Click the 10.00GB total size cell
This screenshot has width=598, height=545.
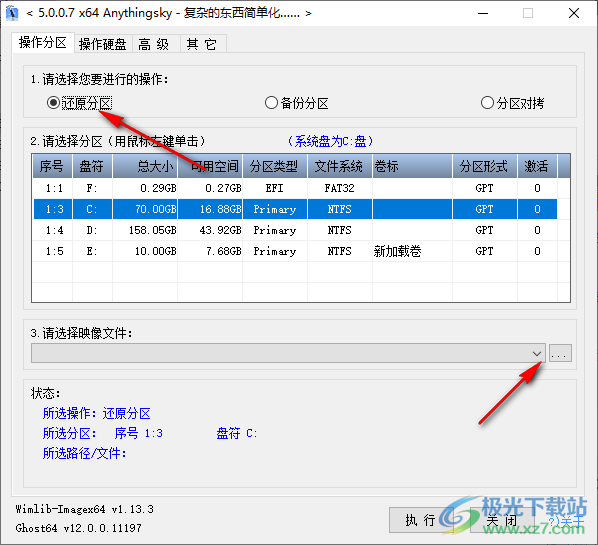pyautogui.click(x=145, y=251)
